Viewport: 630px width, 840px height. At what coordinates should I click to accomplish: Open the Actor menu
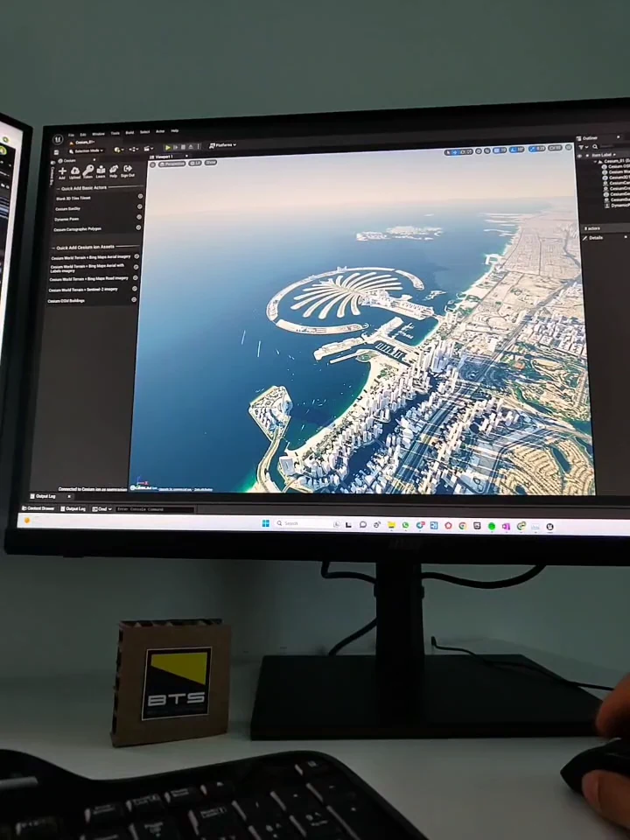160,131
